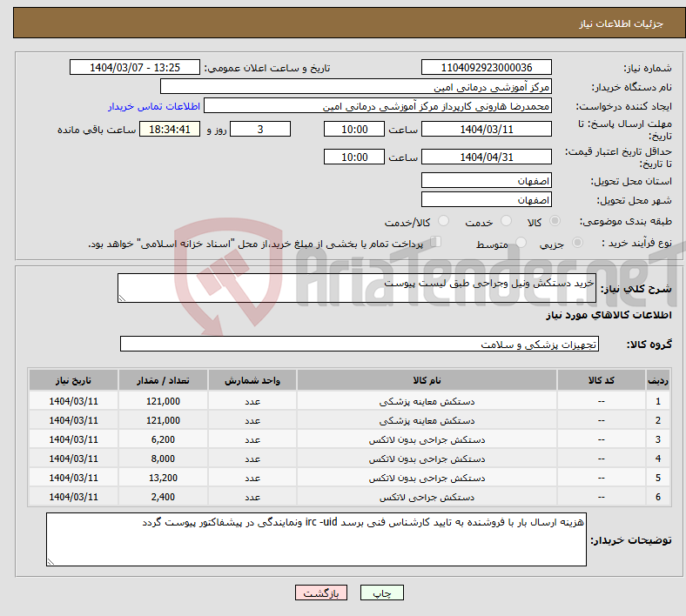Screen dimensions: 686x616
Task: Click quantity 121,000 in row 1
Action: point(163,401)
